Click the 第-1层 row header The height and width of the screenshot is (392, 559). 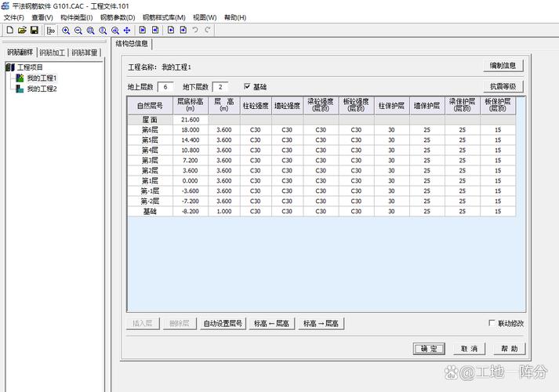point(150,191)
